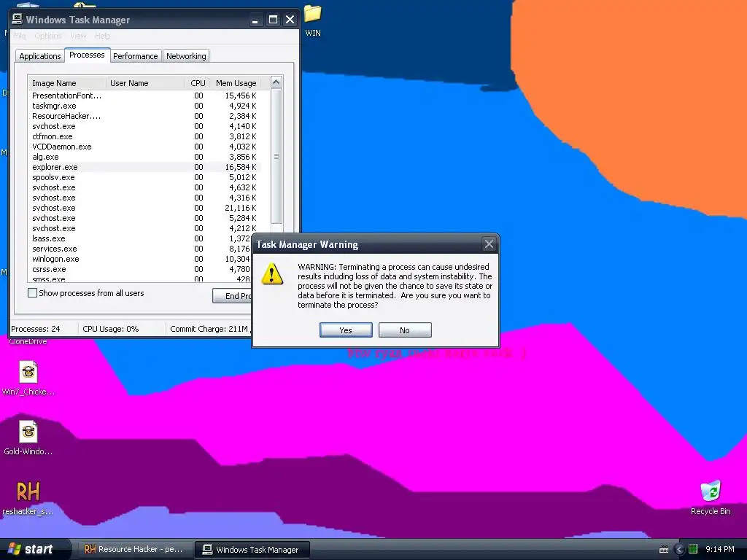
Task: Switch to the Applications tab
Action: (40, 56)
